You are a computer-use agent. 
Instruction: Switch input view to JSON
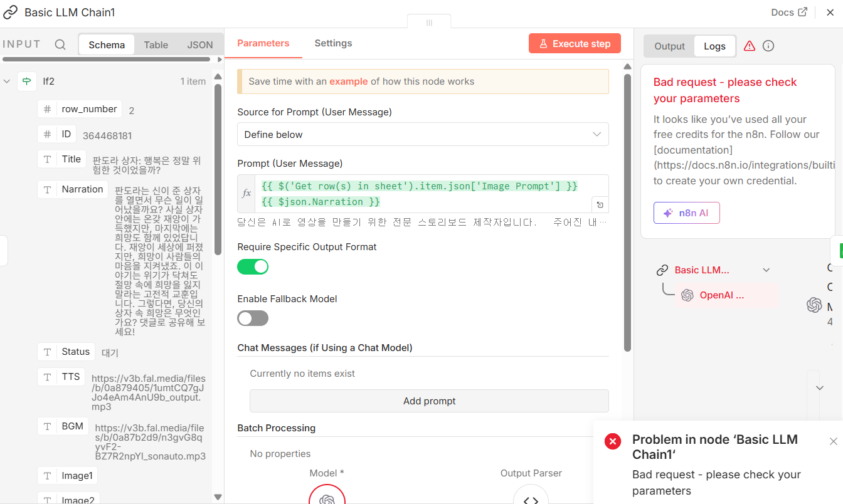(200, 45)
